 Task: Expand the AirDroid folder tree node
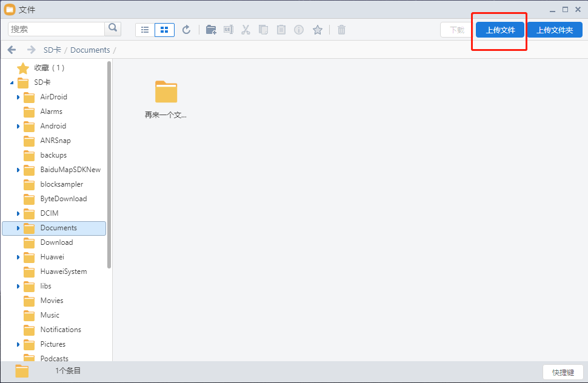click(18, 97)
